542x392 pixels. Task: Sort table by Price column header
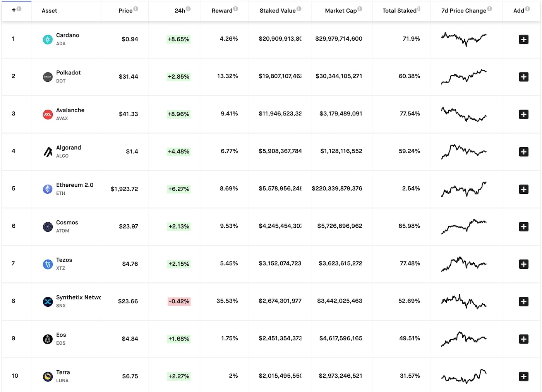pyautogui.click(x=125, y=11)
